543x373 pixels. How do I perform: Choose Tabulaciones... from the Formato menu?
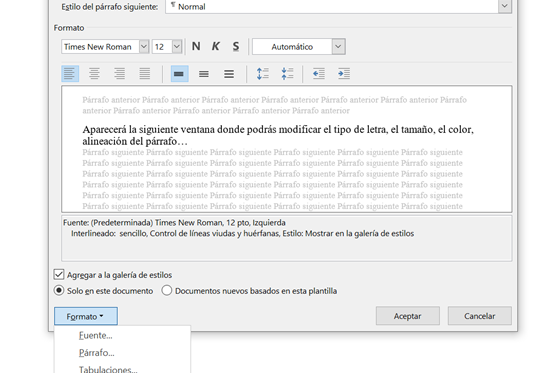[x=108, y=369]
